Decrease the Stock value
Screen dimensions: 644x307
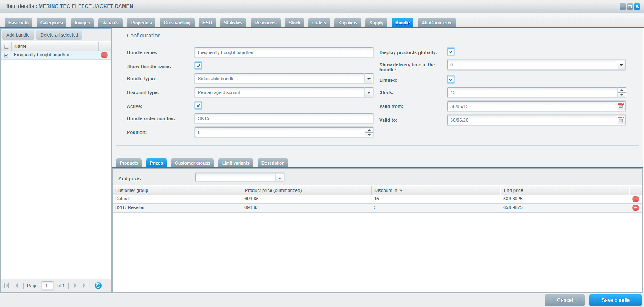[621, 95]
